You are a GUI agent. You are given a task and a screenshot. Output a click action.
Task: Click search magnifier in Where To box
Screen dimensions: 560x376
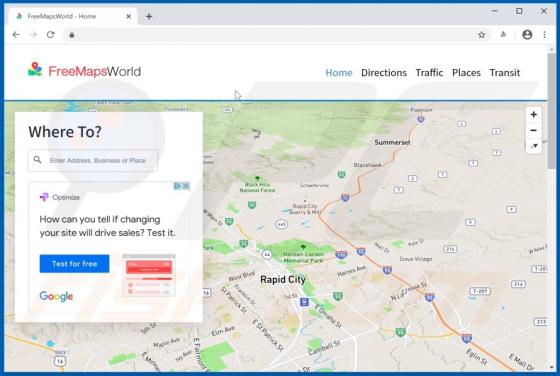pos(38,160)
